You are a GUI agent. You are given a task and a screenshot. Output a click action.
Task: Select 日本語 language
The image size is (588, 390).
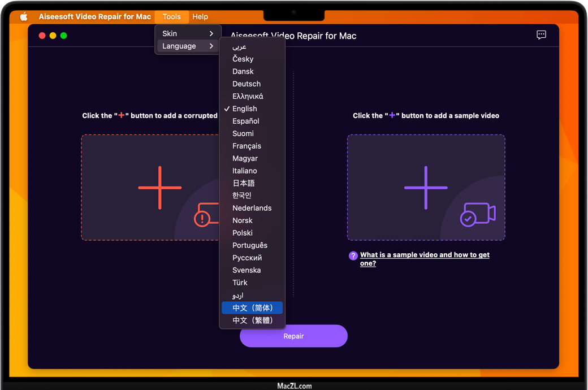pyautogui.click(x=252, y=183)
